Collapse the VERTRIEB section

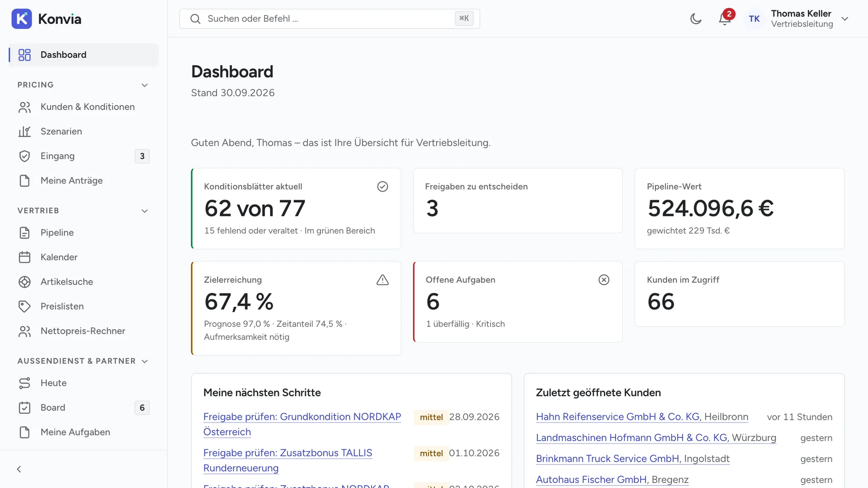click(x=145, y=211)
